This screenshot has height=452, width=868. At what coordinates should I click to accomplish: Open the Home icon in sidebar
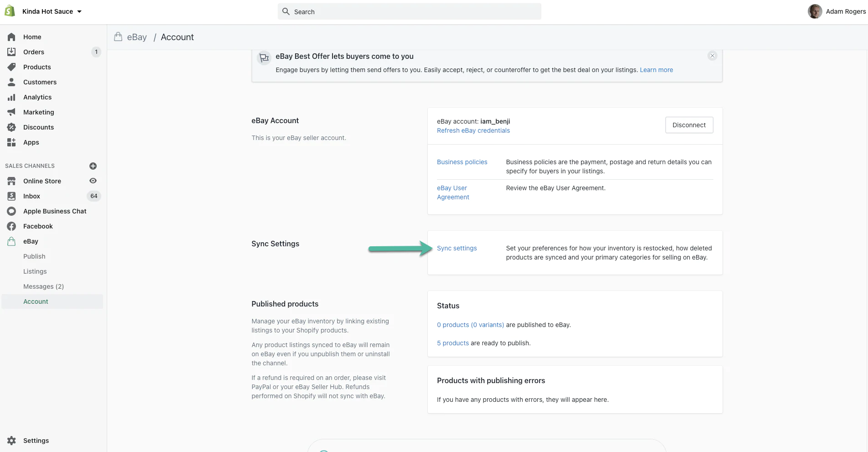[x=11, y=37]
